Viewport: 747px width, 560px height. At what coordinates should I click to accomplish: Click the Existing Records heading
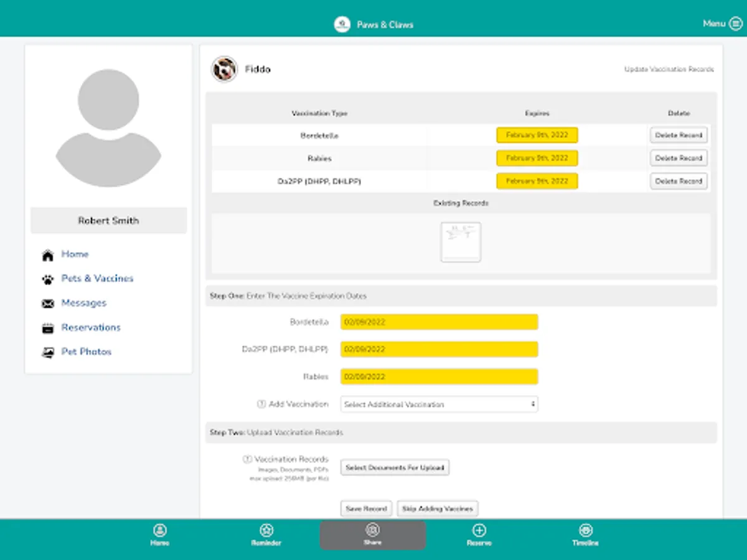pos(461,203)
